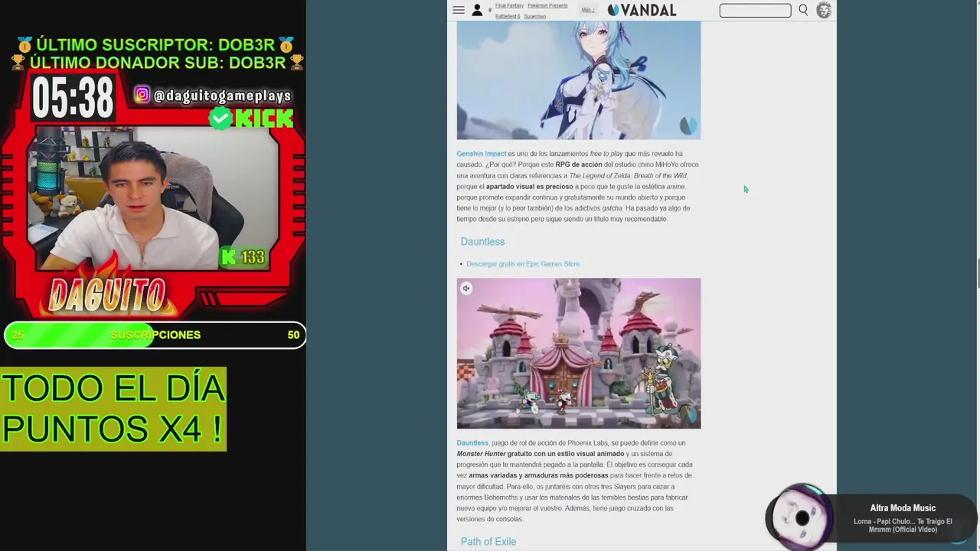Open the Pokémon Presents trending link

[x=547, y=5]
